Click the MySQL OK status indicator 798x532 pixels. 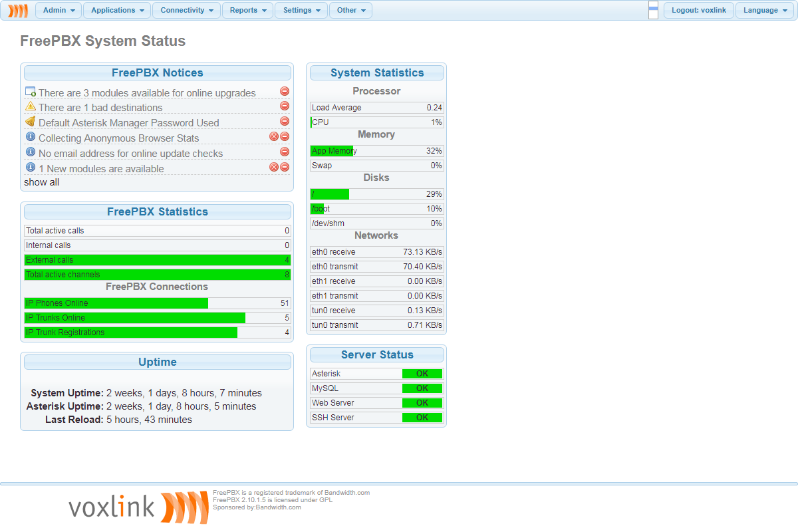tap(422, 388)
